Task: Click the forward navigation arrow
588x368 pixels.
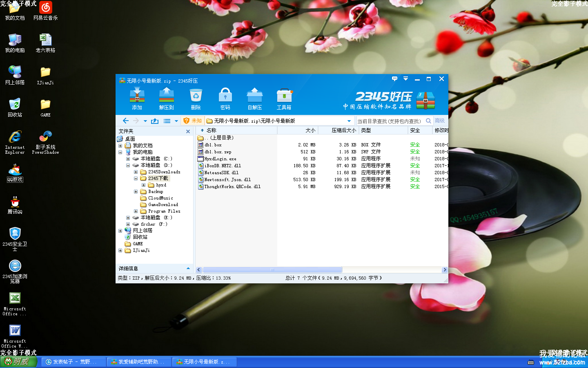Action: [136, 121]
